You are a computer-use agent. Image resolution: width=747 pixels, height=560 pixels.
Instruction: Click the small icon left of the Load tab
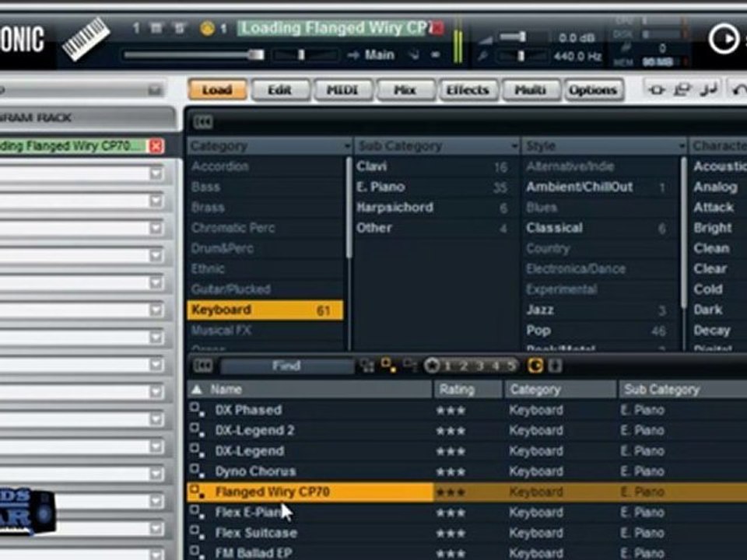(x=155, y=89)
